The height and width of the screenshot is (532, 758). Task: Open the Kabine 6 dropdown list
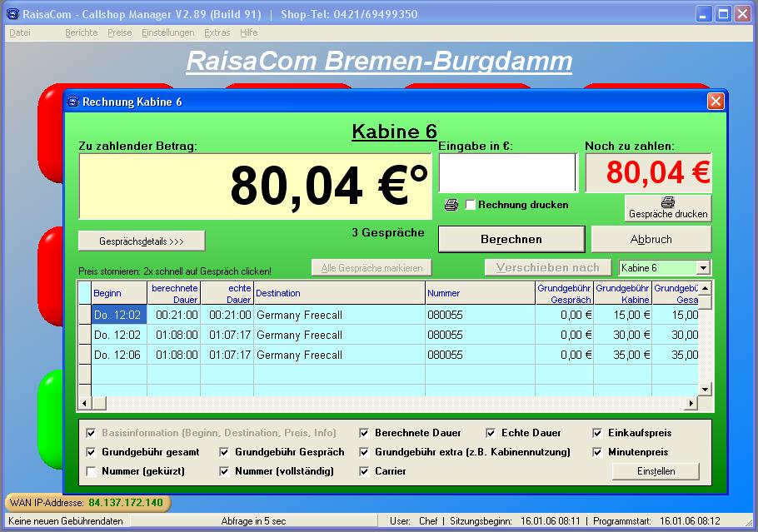703,268
